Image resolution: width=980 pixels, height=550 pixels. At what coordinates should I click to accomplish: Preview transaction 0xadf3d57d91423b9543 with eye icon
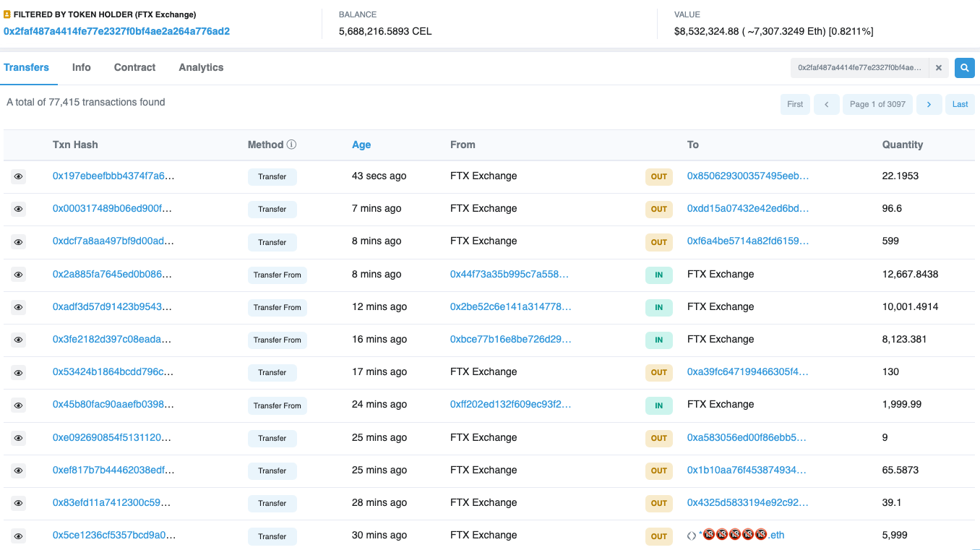[18, 307]
